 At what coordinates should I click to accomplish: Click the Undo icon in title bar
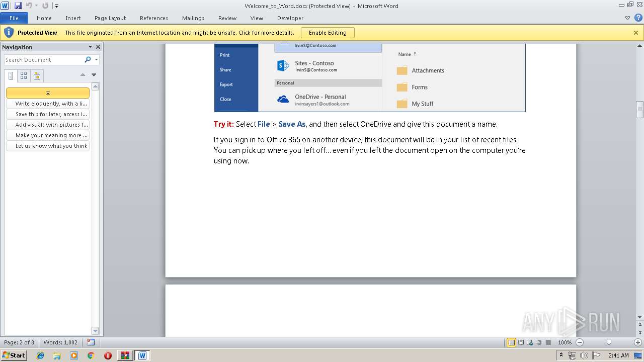click(x=29, y=6)
